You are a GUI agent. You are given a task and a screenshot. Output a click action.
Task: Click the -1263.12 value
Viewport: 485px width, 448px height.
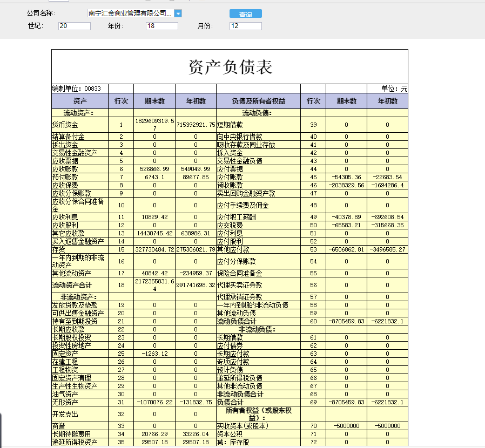(x=154, y=354)
